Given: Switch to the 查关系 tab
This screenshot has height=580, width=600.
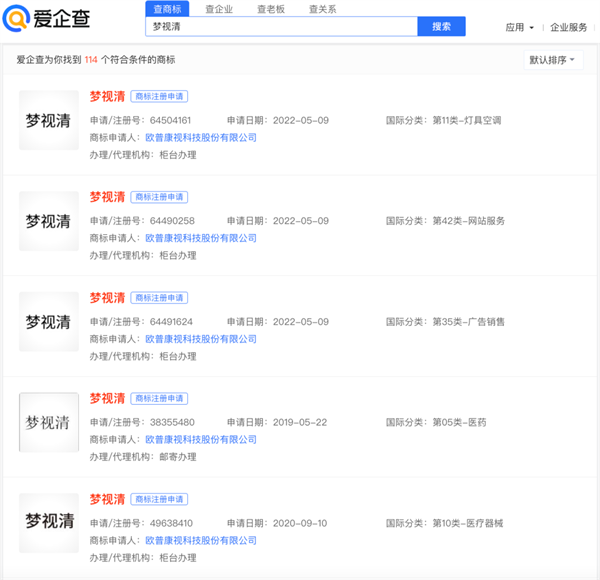Looking at the screenshot, I should [323, 9].
